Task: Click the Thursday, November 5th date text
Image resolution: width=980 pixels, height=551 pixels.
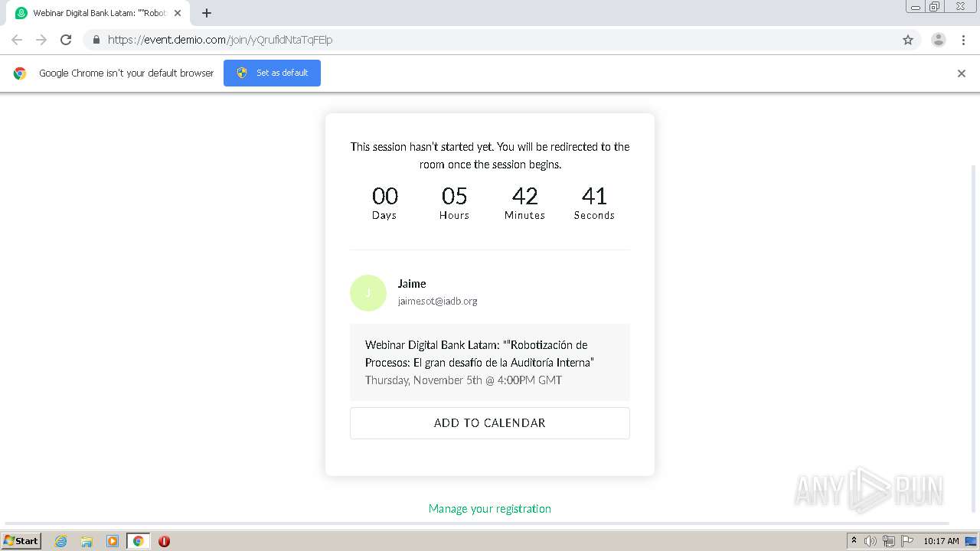Action: 463,380
